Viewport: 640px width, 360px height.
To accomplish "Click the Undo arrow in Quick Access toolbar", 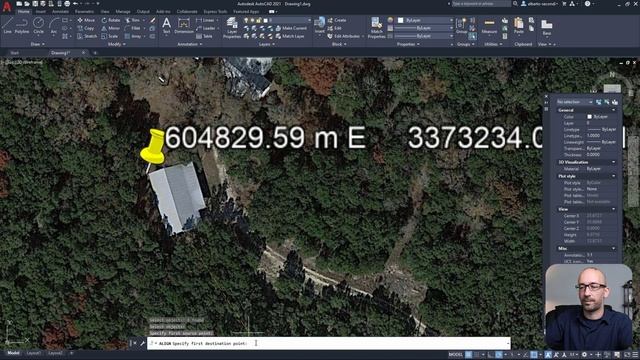I will coord(75,4).
